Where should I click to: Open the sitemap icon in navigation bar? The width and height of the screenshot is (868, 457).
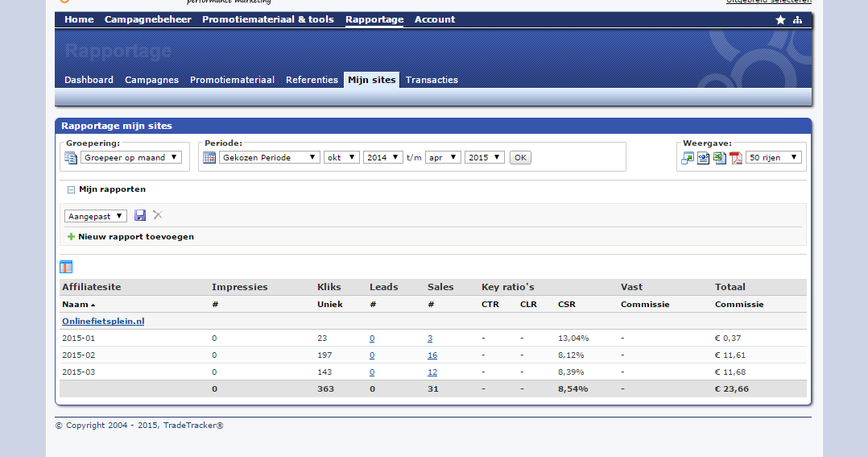pyautogui.click(x=797, y=20)
